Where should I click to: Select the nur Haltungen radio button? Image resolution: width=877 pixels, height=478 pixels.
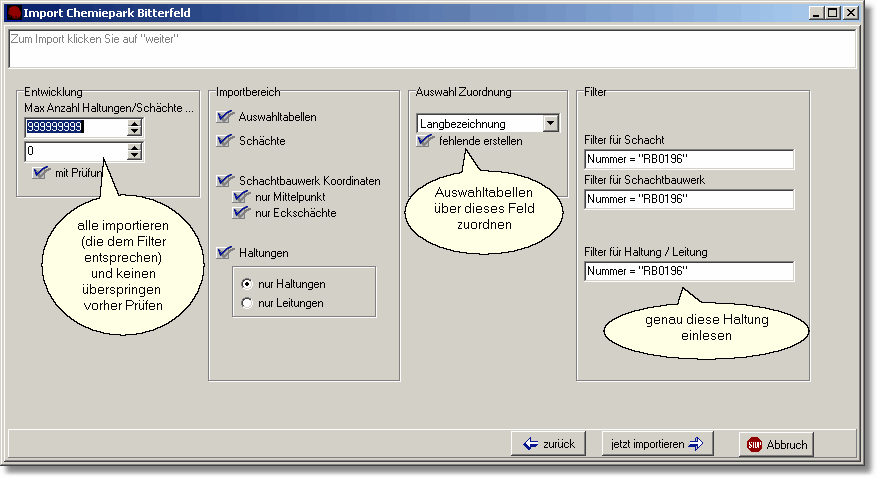coord(247,284)
